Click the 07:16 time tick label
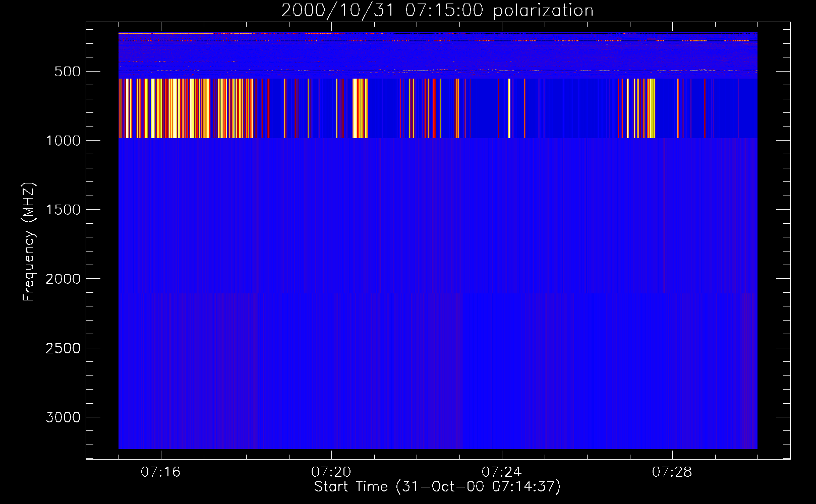Viewport: 816px width, 504px height. tap(161, 472)
